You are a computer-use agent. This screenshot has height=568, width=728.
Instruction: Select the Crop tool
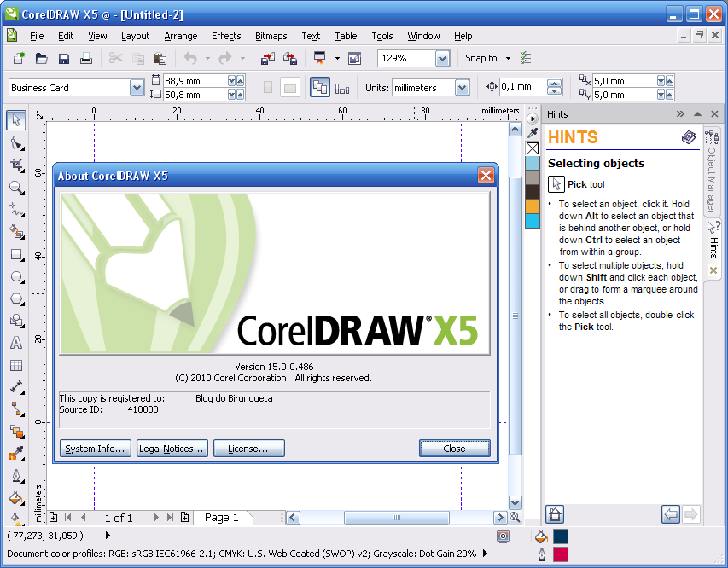tap(17, 165)
